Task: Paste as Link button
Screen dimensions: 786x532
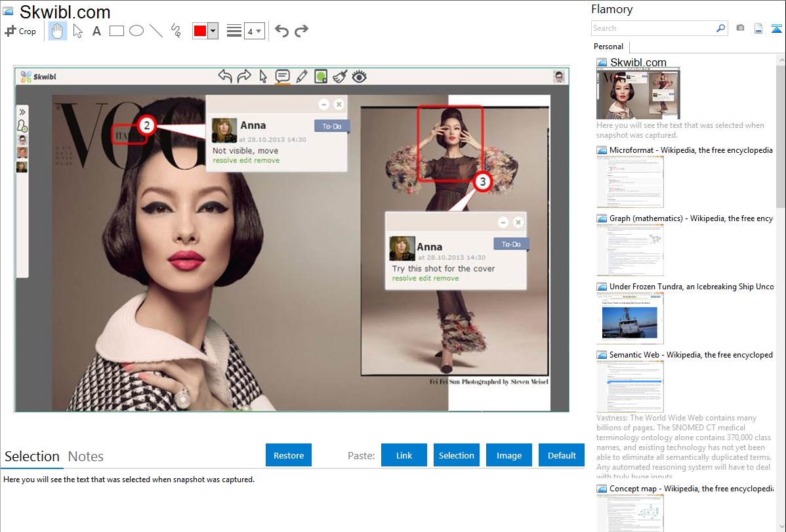Action: (x=404, y=455)
